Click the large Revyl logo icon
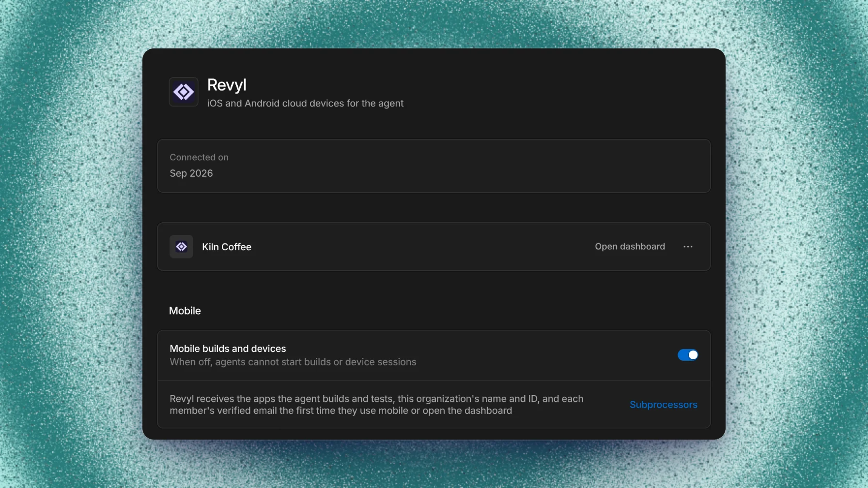The height and width of the screenshot is (488, 868). pyautogui.click(x=184, y=92)
